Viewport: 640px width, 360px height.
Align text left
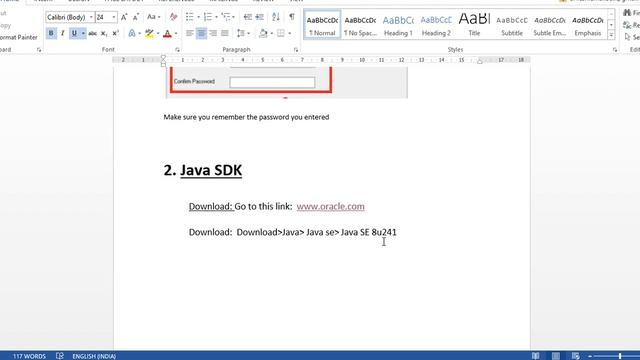pos(189,33)
